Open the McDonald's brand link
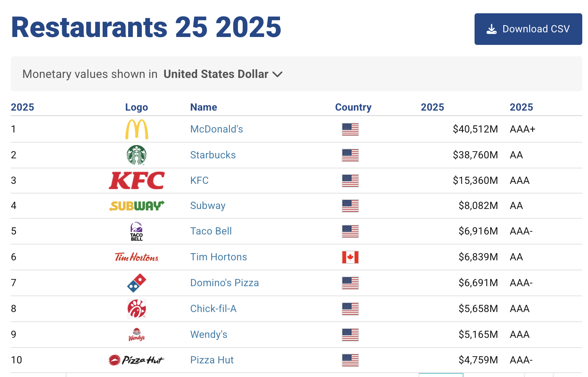 click(216, 129)
